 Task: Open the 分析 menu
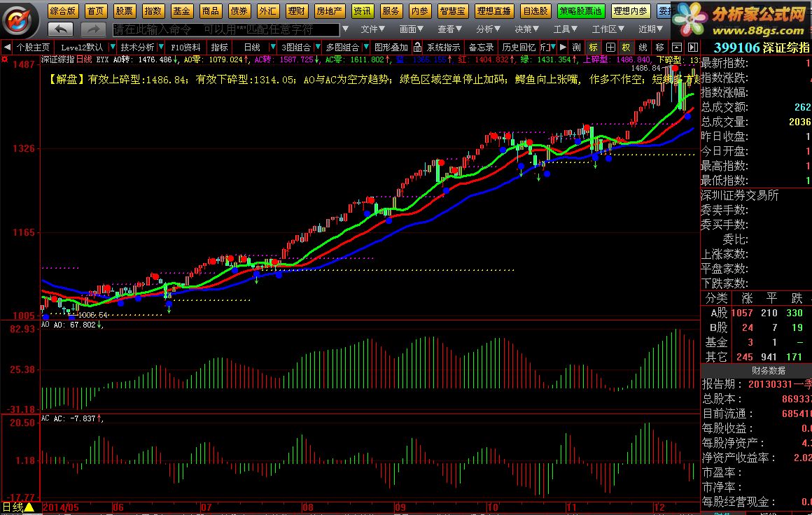click(x=489, y=29)
